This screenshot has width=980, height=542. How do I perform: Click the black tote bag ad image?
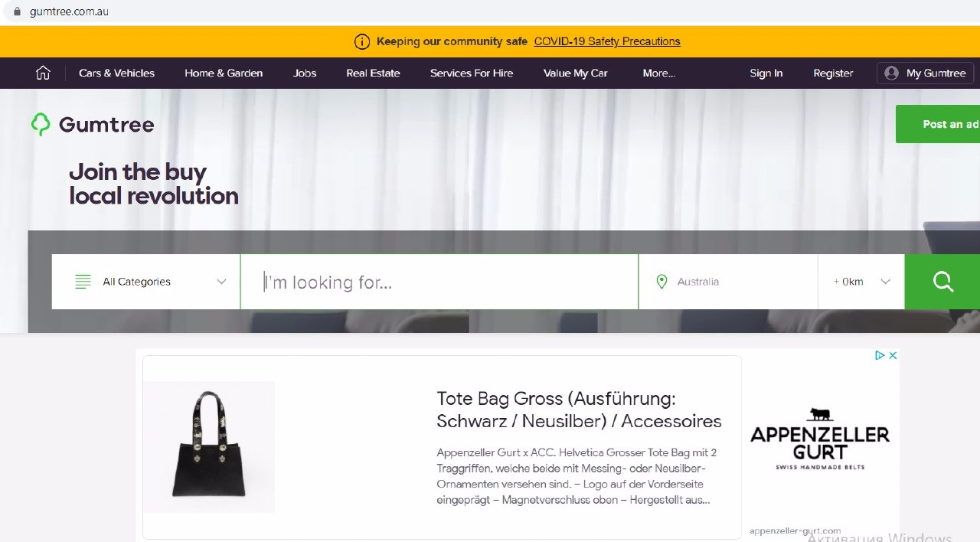point(209,447)
